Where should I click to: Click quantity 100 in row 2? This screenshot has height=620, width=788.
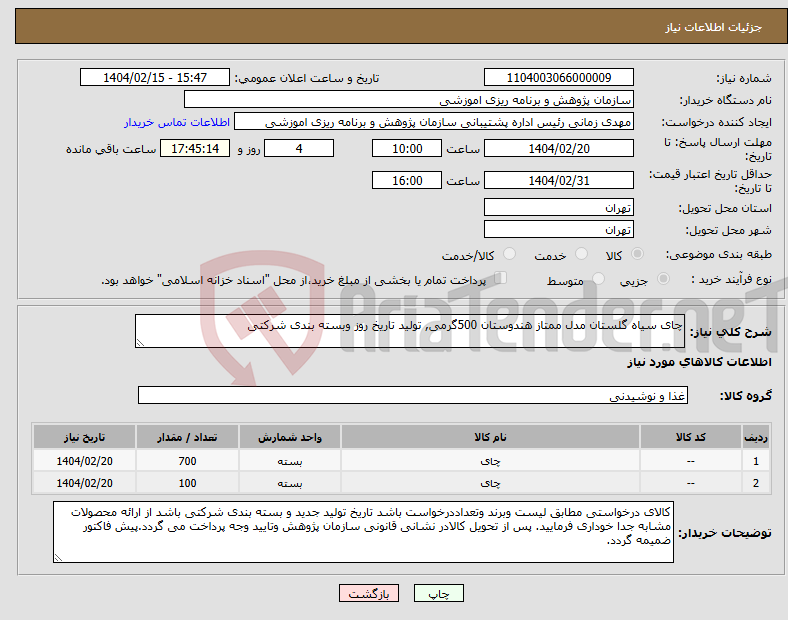187,483
